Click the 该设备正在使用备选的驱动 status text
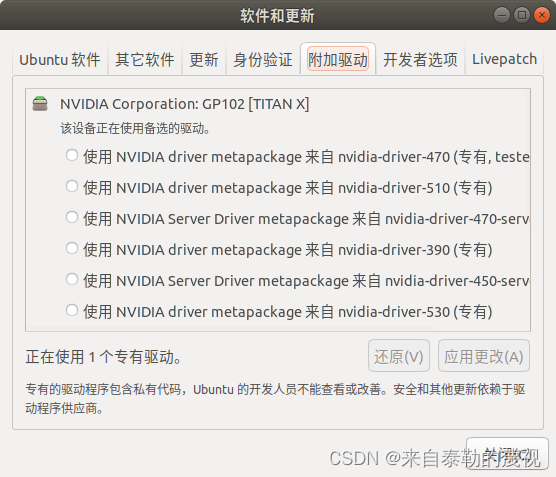556x477 pixels. (135, 128)
